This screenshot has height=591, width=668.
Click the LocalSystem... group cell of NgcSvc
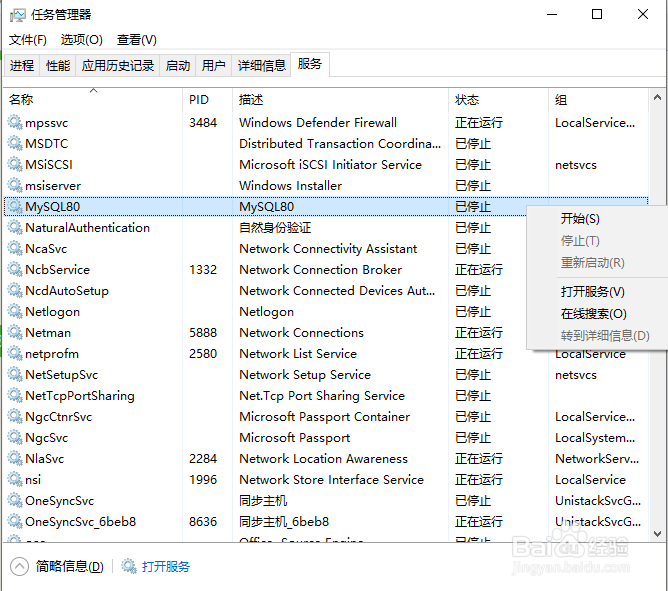(595, 437)
